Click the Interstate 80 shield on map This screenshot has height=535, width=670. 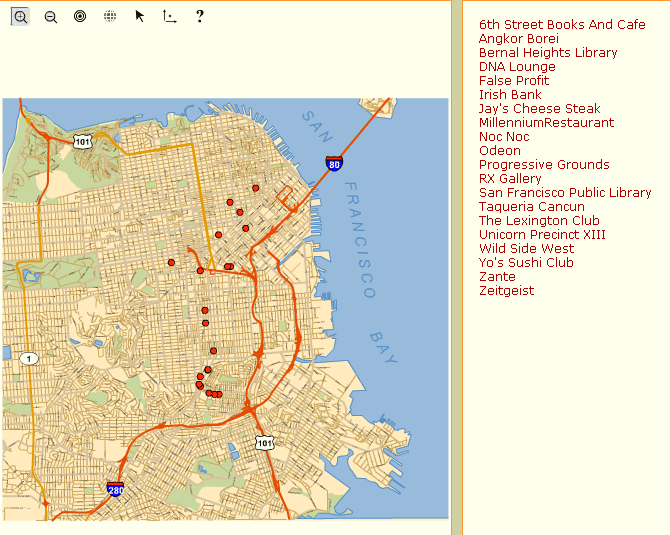click(333, 163)
